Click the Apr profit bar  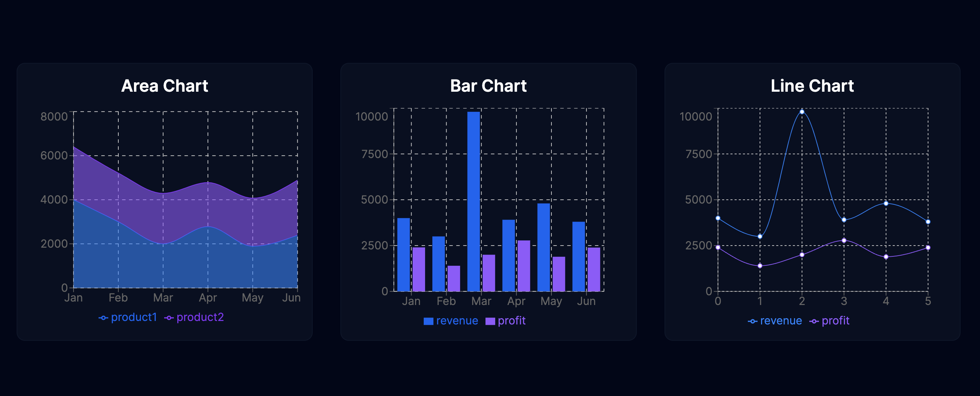pyautogui.click(x=523, y=265)
